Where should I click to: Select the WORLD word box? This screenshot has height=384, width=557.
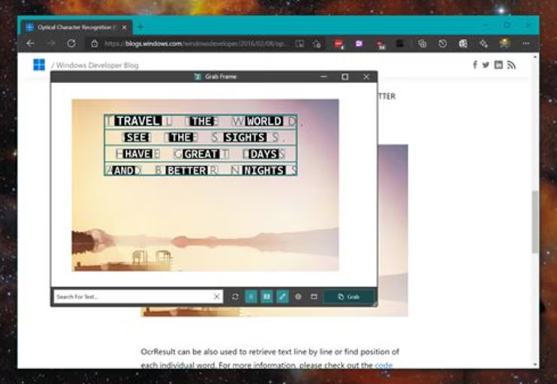pyautogui.click(x=265, y=121)
